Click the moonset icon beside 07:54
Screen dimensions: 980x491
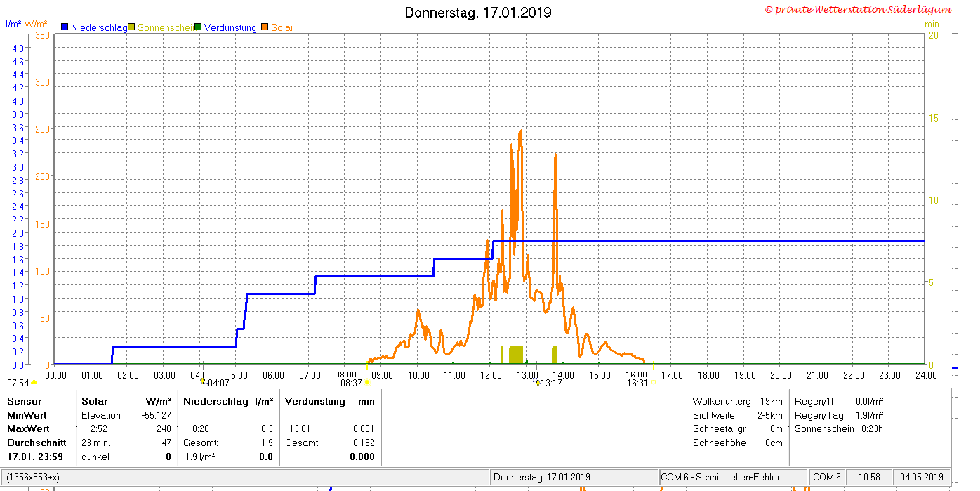(x=34, y=383)
